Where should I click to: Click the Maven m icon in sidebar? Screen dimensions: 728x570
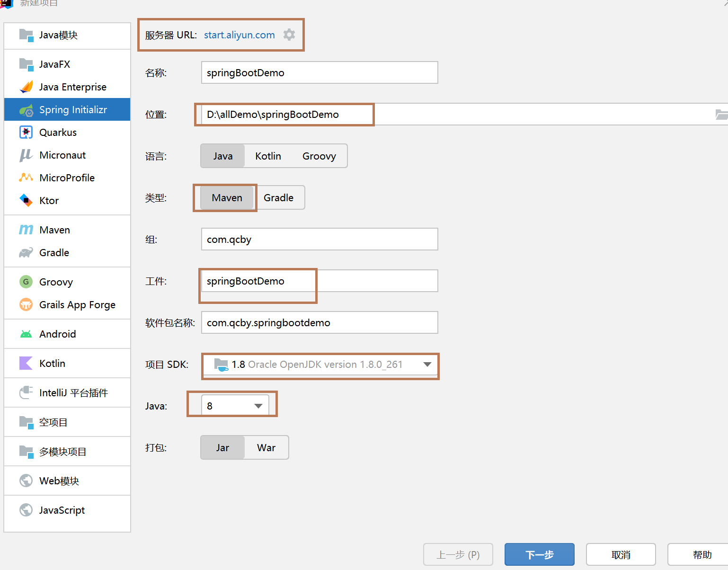point(26,230)
